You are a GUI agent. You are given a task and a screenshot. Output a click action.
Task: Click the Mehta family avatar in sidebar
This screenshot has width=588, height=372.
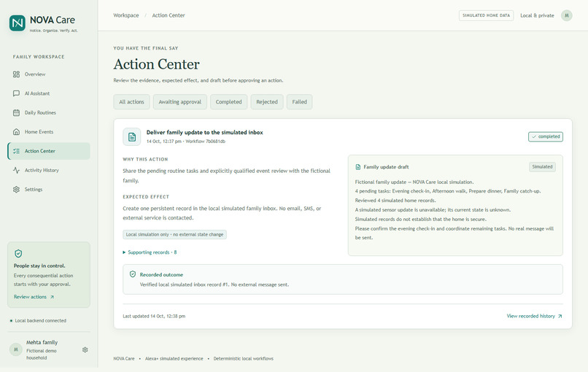[x=16, y=349]
